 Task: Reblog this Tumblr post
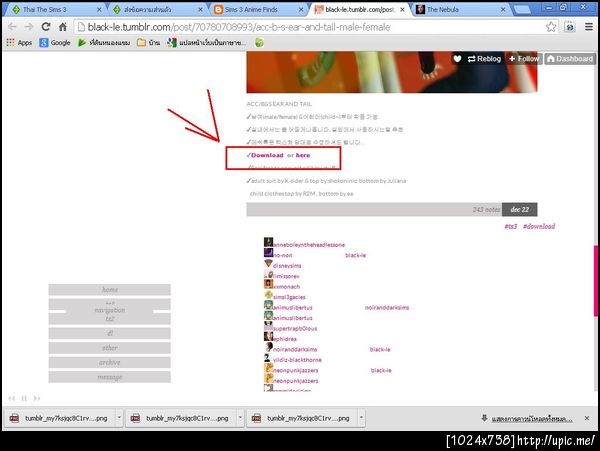coord(484,59)
